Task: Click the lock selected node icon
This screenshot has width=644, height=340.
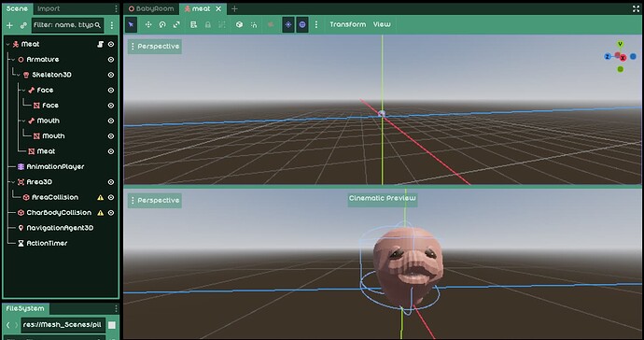Action: (208, 24)
